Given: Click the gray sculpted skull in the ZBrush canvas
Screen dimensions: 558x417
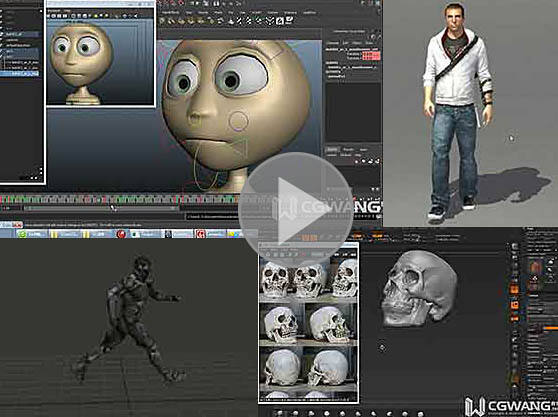Looking at the screenshot, I should (420, 288).
